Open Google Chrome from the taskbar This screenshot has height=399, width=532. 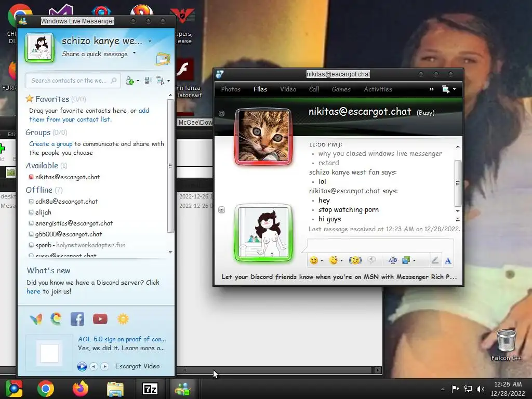pyautogui.click(x=46, y=389)
